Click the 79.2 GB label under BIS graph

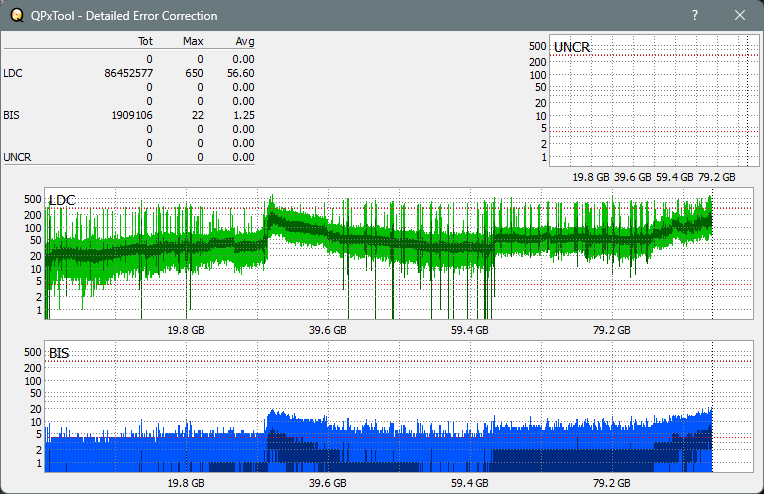(x=611, y=483)
